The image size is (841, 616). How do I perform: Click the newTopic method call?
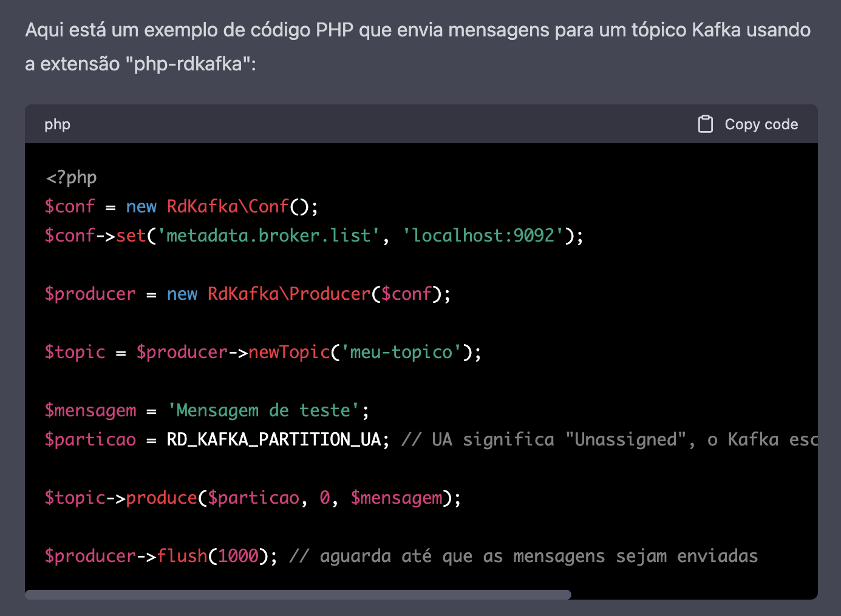(x=289, y=352)
